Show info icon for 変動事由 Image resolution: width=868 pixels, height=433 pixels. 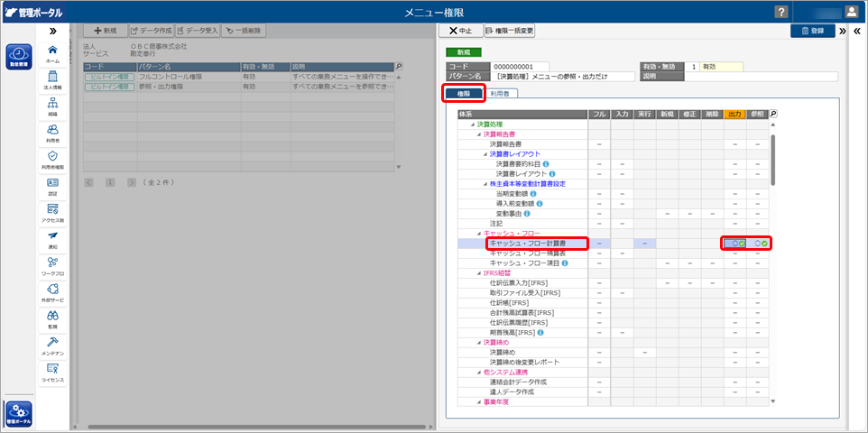pyautogui.click(x=526, y=214)
